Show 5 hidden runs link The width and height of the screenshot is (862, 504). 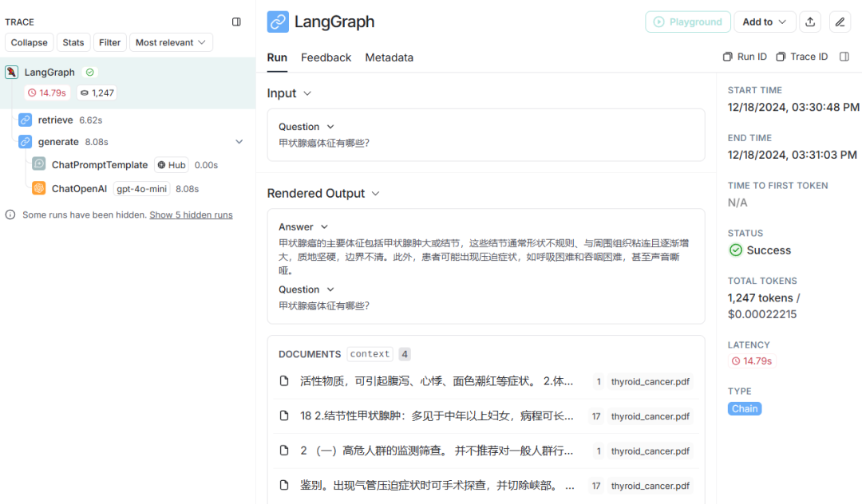(x=191, y=215)
